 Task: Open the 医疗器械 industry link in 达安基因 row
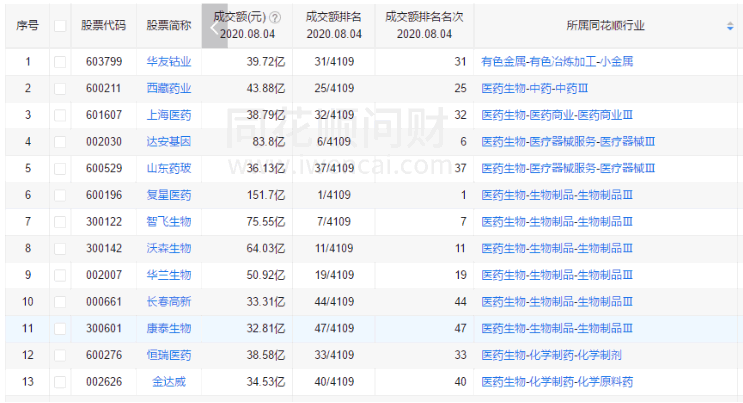[x=568, y=142]
